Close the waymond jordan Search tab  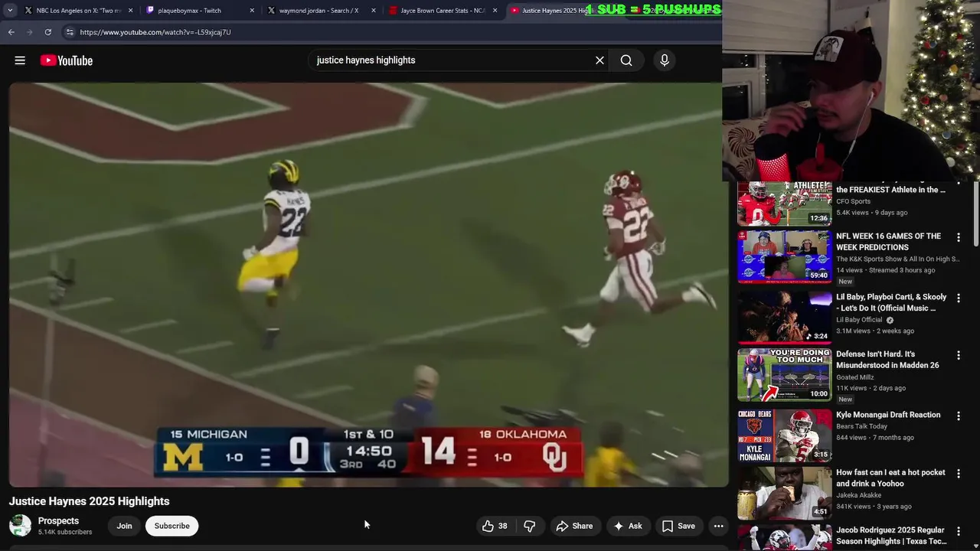(374, 11)
